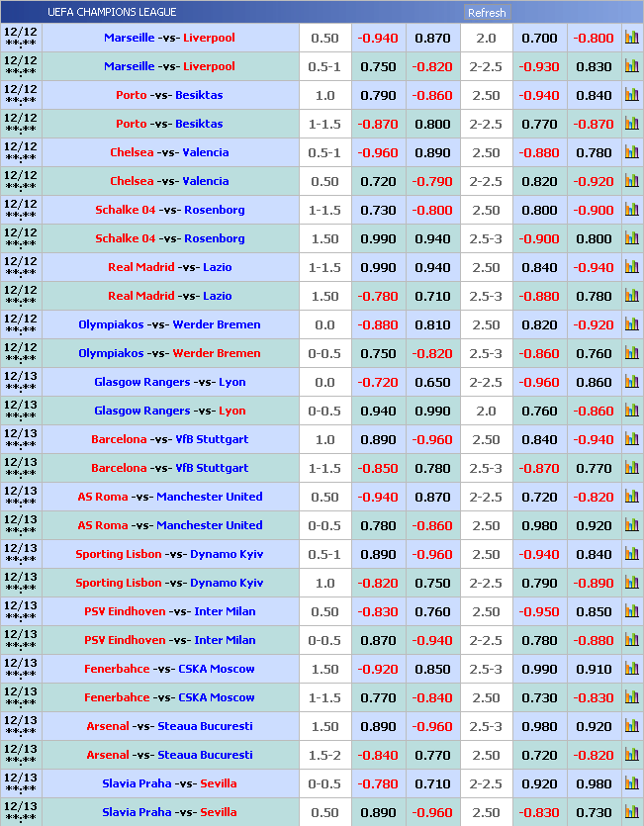Screen dimensions: 644x826
Task: Click stats chart icon for Porto-Besiktas 1.0 handicap row
Action: [x=631, y=95]
